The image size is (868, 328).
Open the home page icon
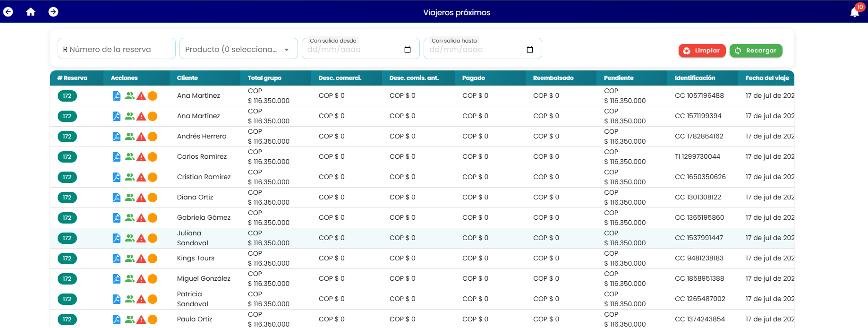tap(31, 12)
